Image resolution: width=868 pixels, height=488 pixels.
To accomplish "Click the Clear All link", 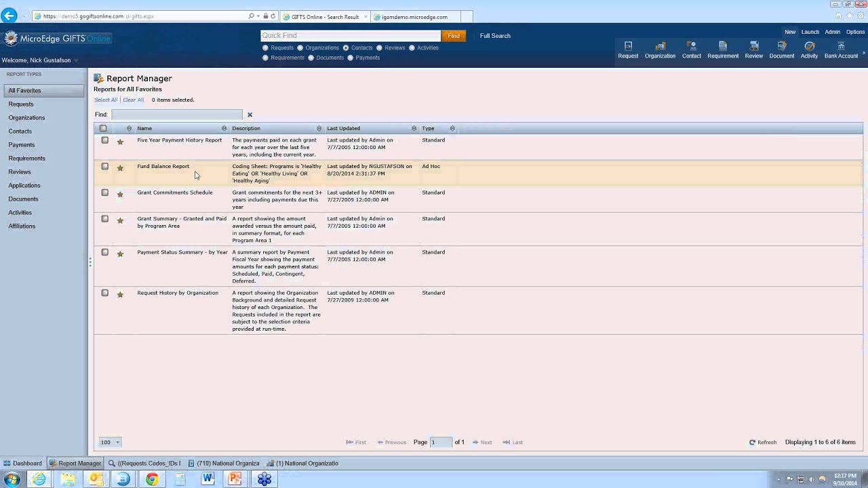I will pos(133,100).
